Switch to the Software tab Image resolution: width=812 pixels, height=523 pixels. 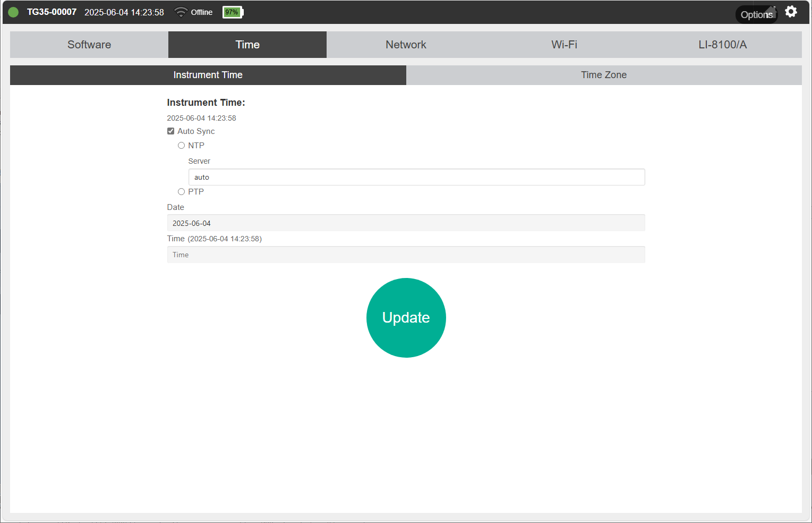(x=89, y=45)
